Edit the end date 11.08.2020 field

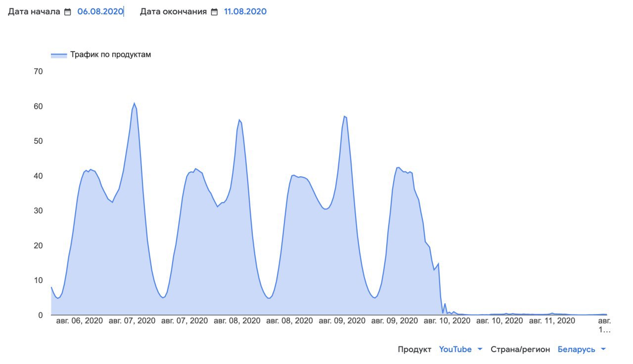pyautogui.click(x=245, y=11)
